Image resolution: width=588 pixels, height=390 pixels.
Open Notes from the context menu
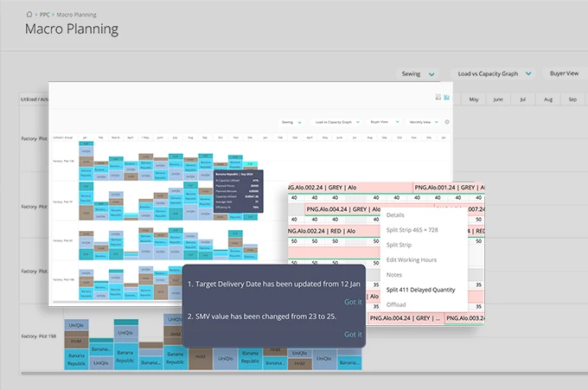click(395, 274)
